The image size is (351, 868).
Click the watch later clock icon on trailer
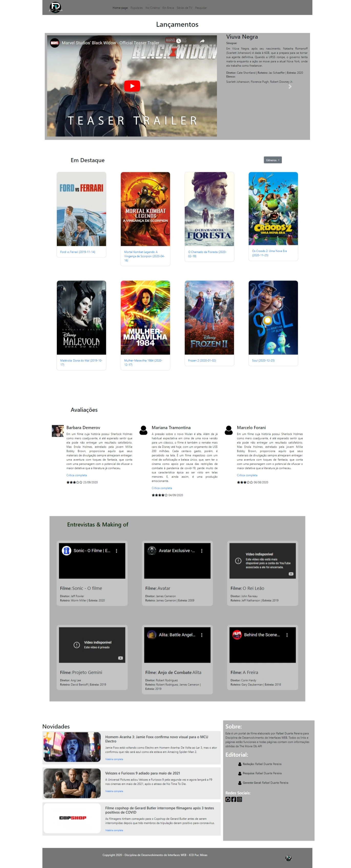[x=178, y=41]
